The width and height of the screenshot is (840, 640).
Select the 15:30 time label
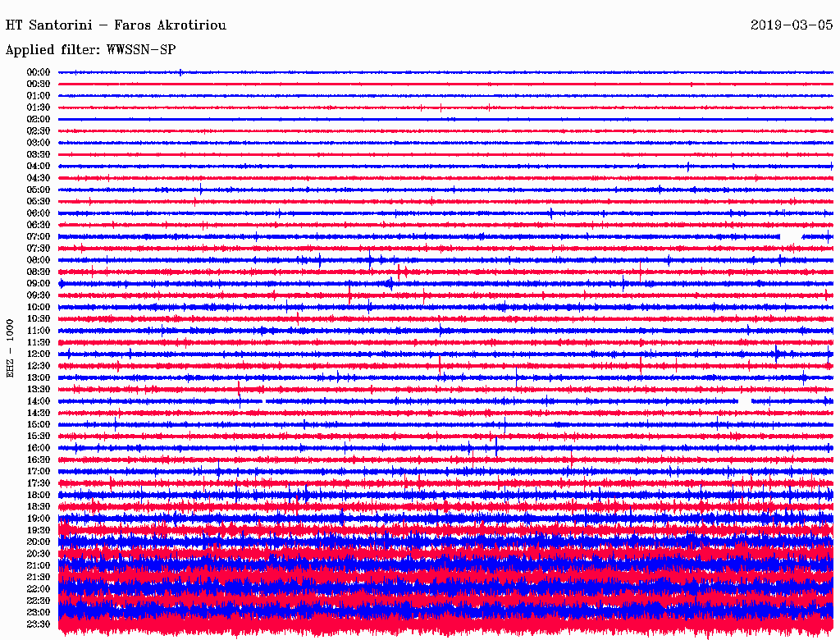pos(39,437)
